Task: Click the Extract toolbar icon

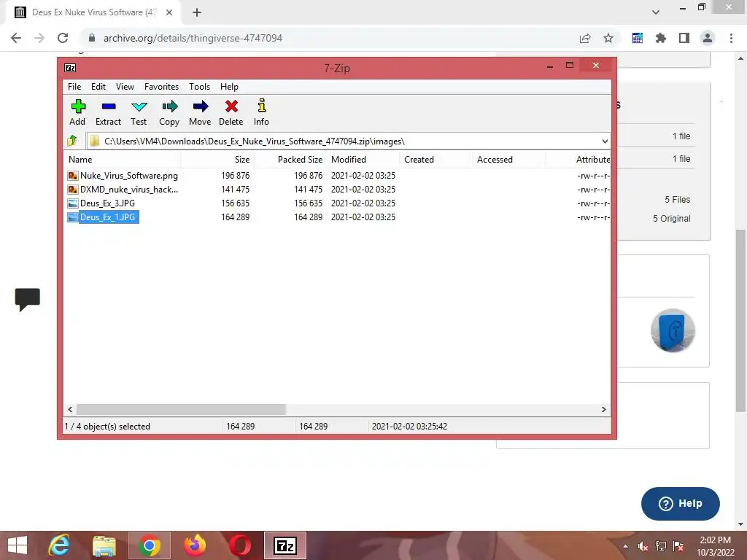Action: coord(108,112)
